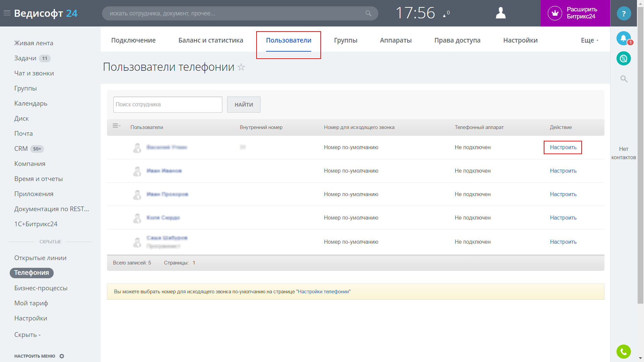
Task: Click the vertical page scrollbar
Action: pos(640,156)
